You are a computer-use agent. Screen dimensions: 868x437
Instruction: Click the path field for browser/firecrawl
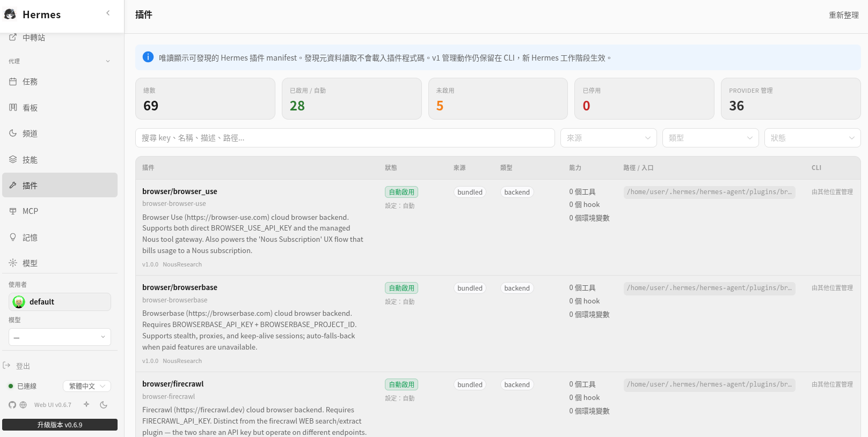710,384
